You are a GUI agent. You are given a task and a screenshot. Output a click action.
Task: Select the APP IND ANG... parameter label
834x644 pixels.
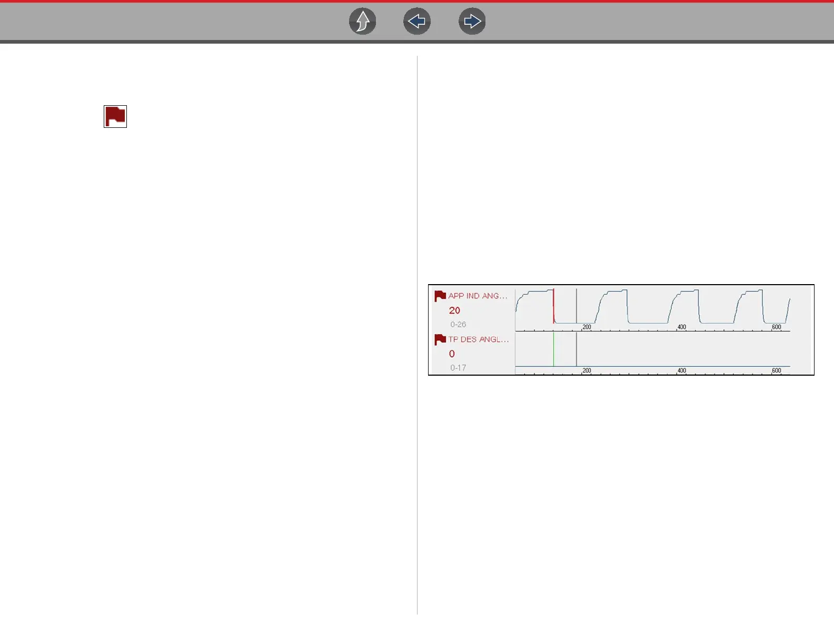[x=478, y=296]
